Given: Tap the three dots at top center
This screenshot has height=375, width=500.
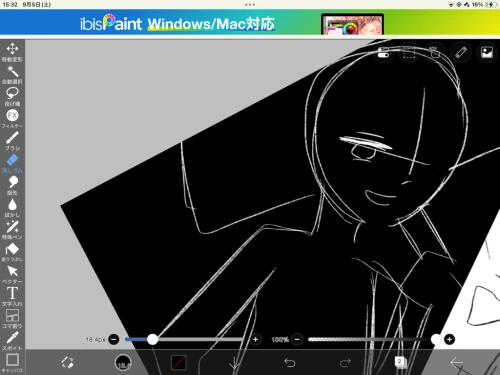Looking at the screenshot, I should point(250,5).
